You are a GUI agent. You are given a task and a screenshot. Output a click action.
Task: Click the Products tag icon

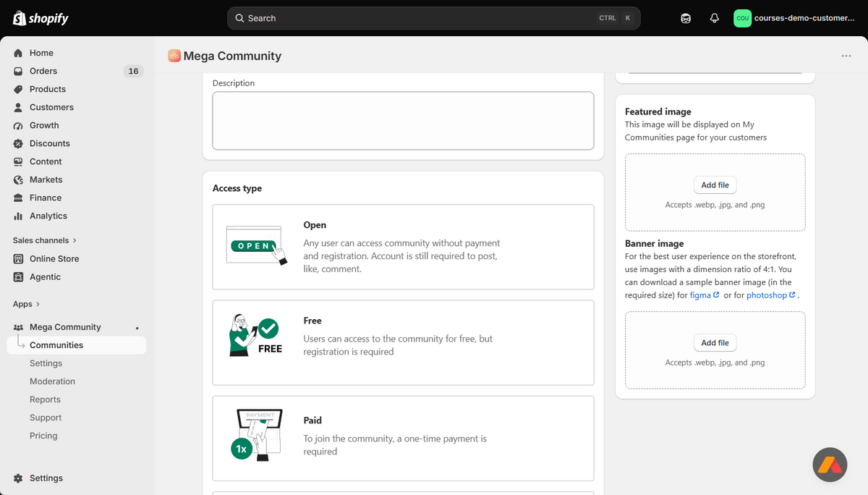(18, 89)
